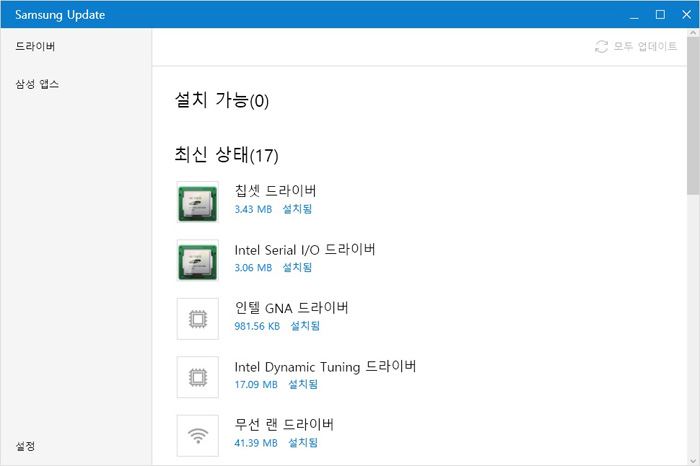Viewport: 700px width, 466px height.
Task: Click 설치됨 status for 인텔 GNA 드라이버
Action: click(305, 326)
